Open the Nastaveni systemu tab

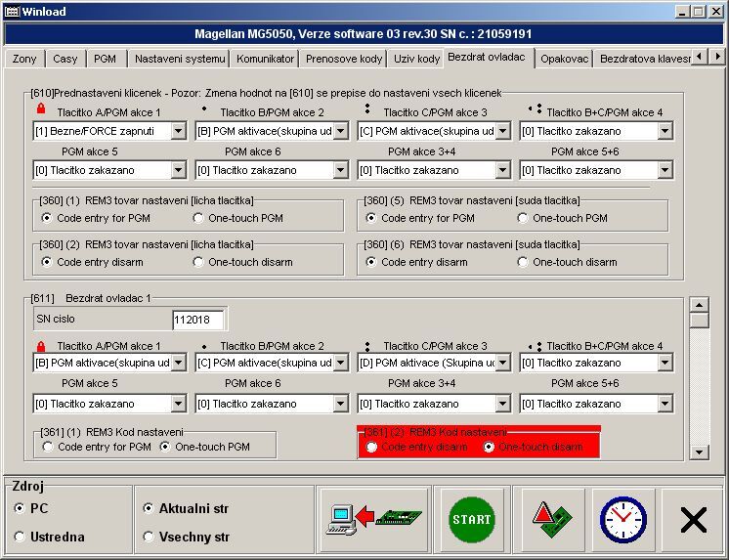click(x=180, y=59)
